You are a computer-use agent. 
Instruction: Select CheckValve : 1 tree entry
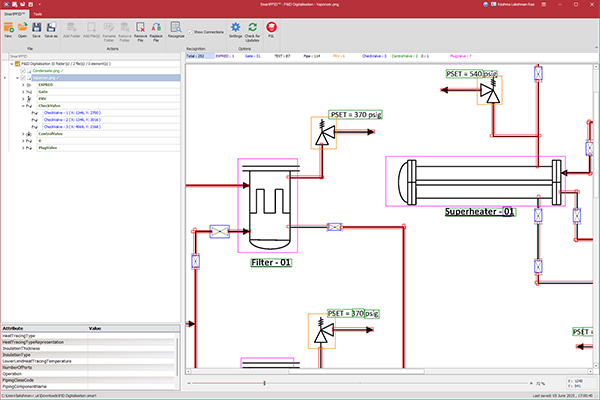72,113
